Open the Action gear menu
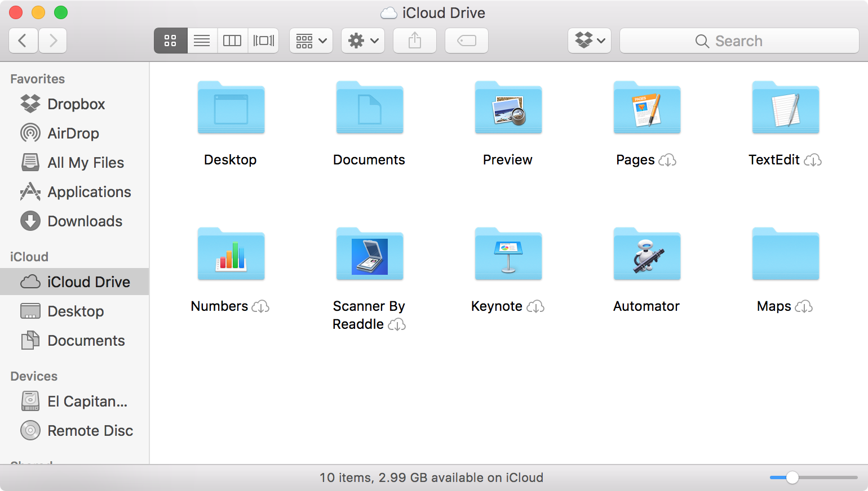Screen dimensions: 868x491 click(x=363, y=41)
